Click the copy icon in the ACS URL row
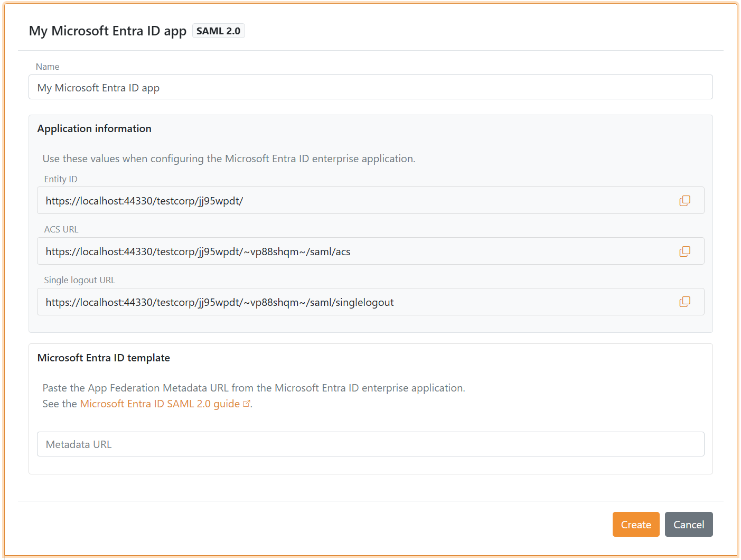 click(684, 251)
